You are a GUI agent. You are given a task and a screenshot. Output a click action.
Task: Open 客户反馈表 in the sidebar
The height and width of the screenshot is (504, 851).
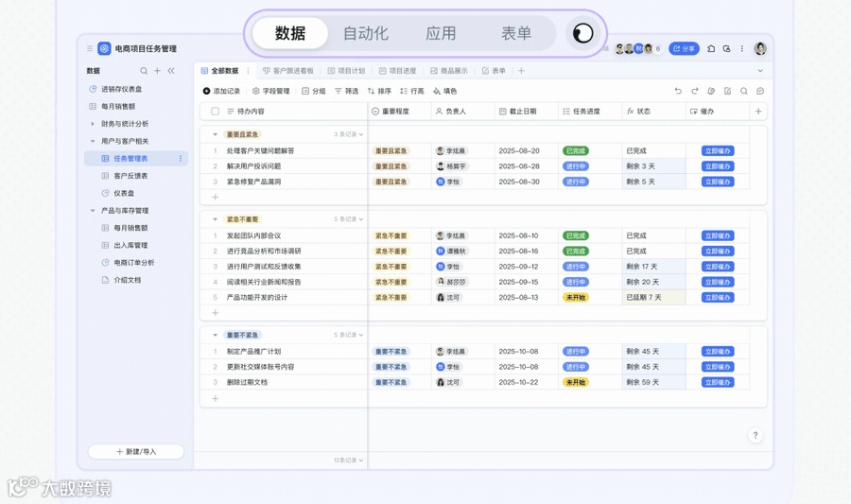(125, 176)
